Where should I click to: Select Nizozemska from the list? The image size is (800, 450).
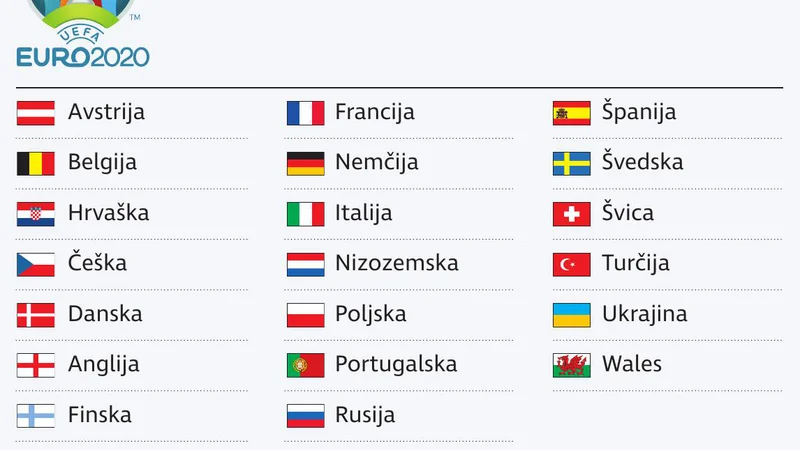tap(397, 263)
